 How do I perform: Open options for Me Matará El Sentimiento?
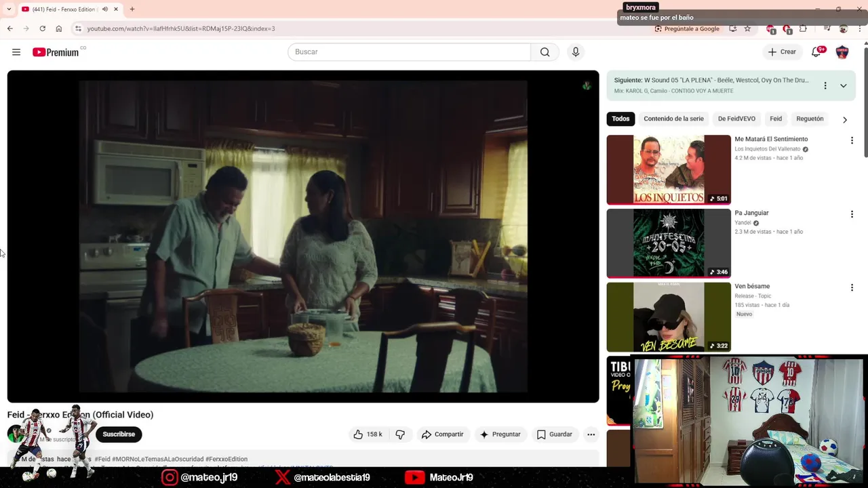pyautogui.click(x=852, y=140)
